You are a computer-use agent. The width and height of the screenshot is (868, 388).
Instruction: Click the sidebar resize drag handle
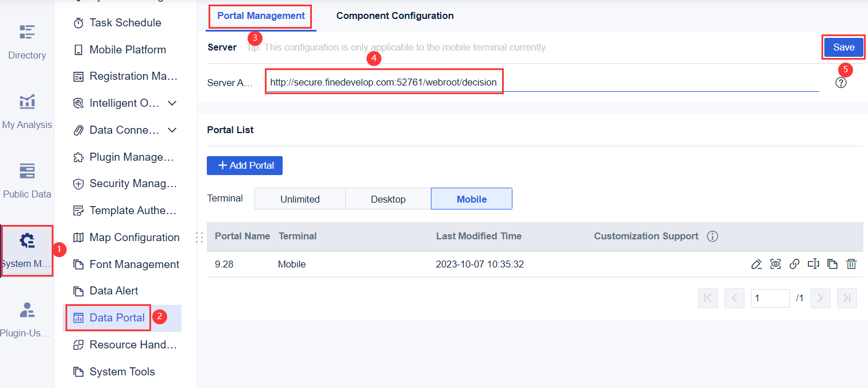pyautogui.click(x=200, y=237)
